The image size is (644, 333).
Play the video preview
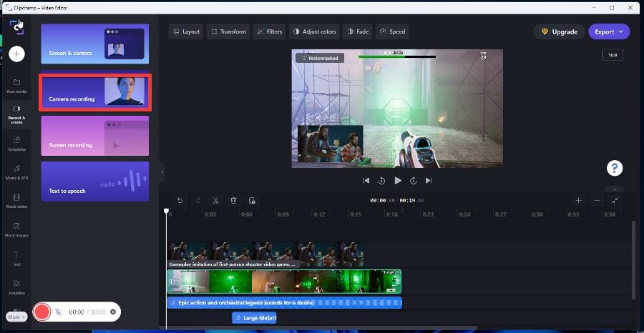click(398, 181)
